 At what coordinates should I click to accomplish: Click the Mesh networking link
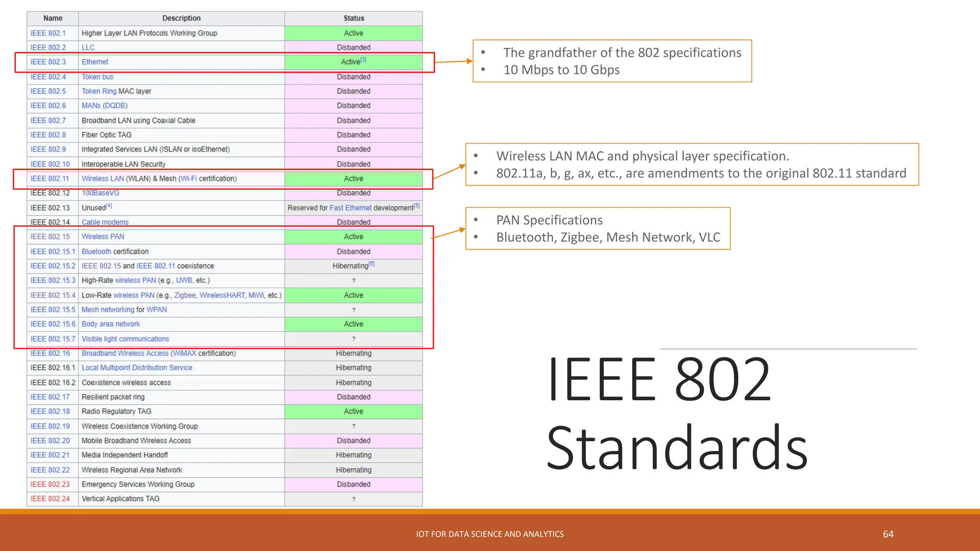tap(108, 309)
